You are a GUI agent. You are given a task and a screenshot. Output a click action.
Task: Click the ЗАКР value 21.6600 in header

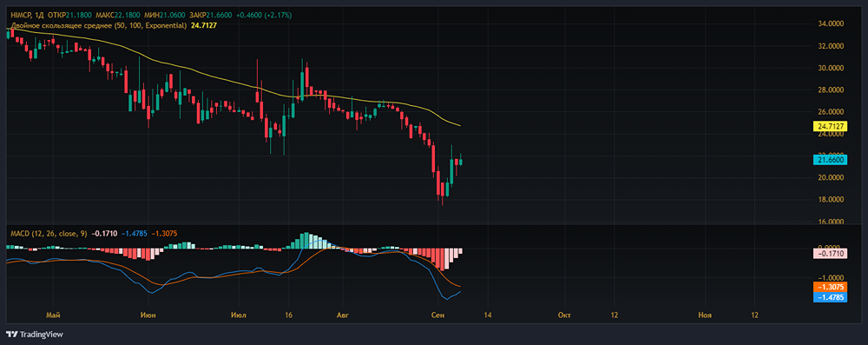click(219, 15)
